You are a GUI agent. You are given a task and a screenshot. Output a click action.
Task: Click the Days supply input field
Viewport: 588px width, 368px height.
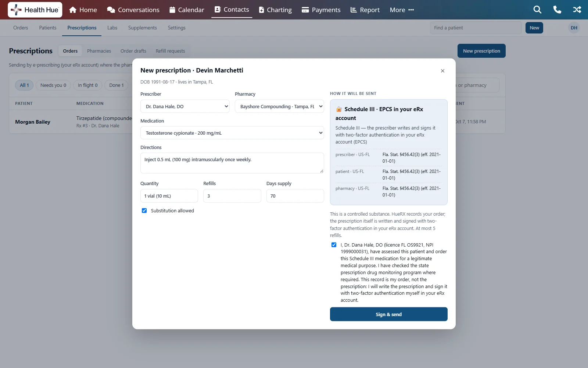pos(295,196)
